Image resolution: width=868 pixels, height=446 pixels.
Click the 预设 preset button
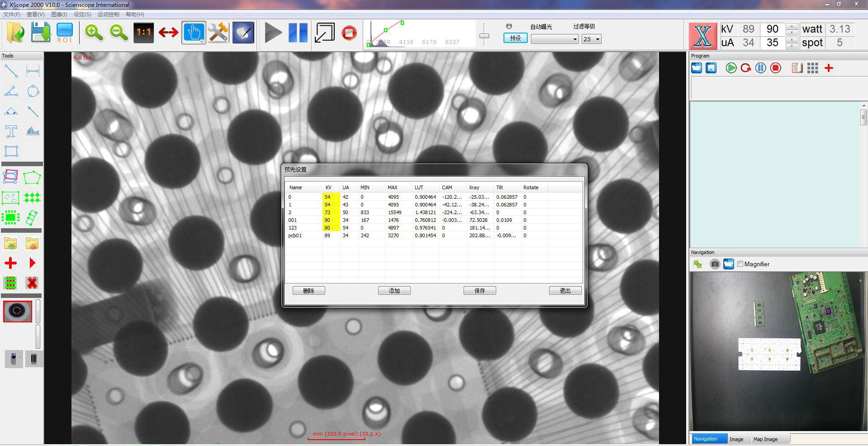pos(515,38)
